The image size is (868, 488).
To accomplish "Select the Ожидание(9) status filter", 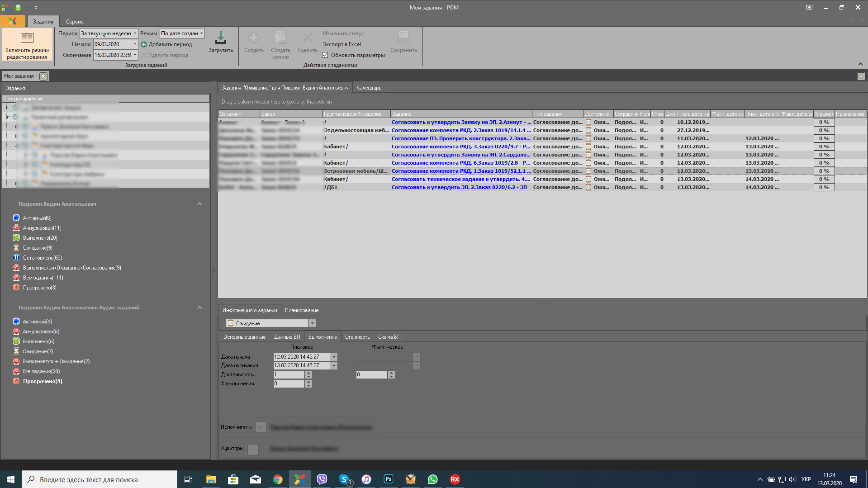I will click(x=38, y=248).
